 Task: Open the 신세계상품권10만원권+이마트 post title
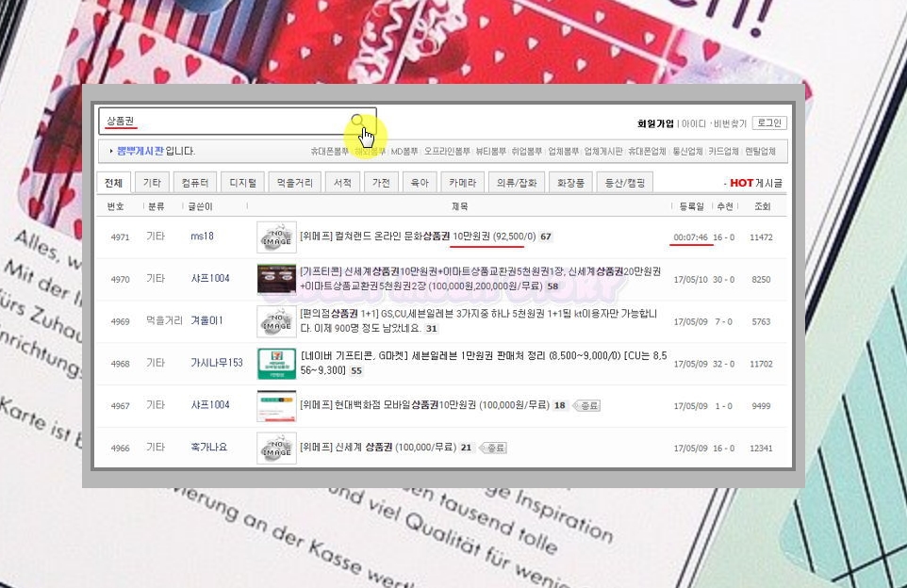480,278
